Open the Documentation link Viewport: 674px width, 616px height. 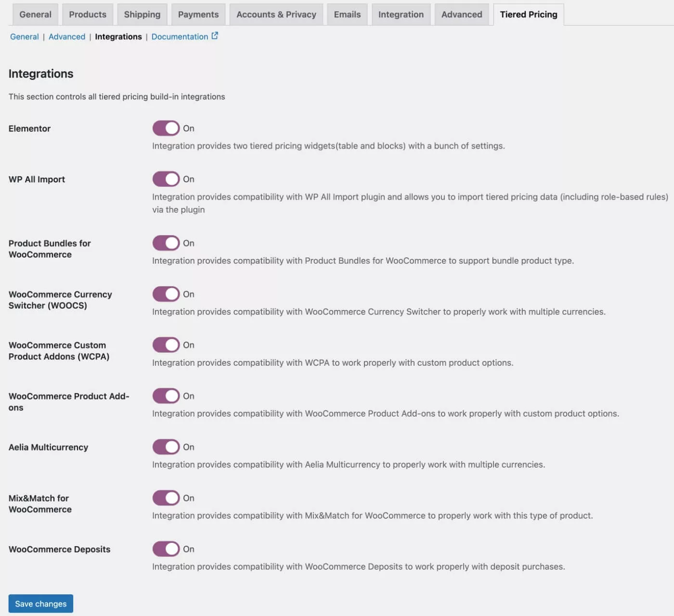pyautogui.click(x=180, y=37)
